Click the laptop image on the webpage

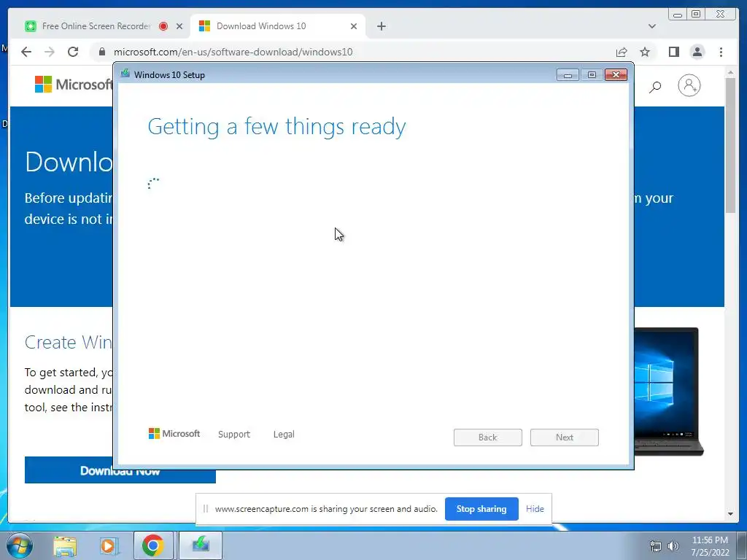669,392
